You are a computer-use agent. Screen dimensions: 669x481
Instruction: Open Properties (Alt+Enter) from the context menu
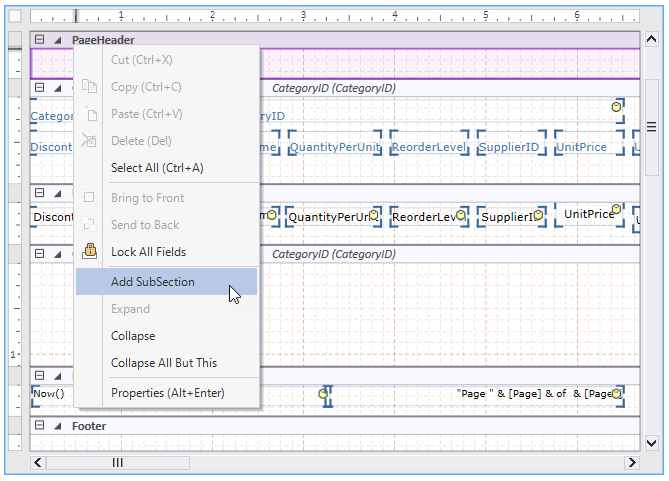click(x=168, y=393)
